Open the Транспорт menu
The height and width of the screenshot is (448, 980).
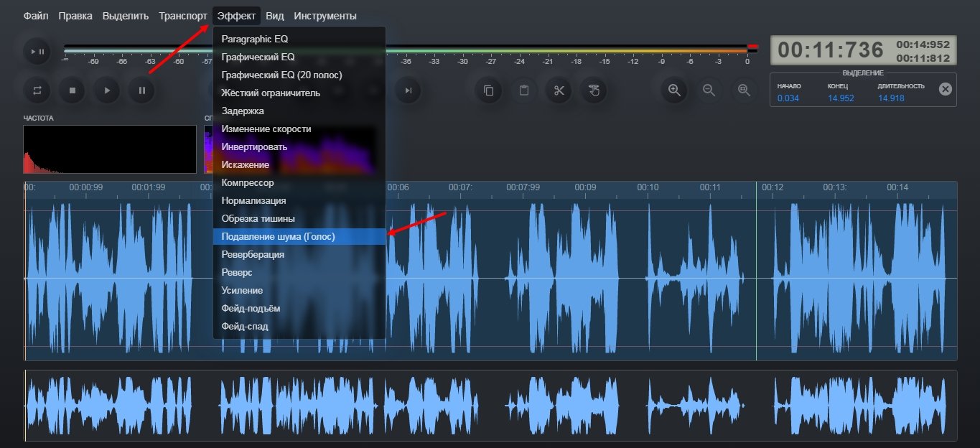183,16
